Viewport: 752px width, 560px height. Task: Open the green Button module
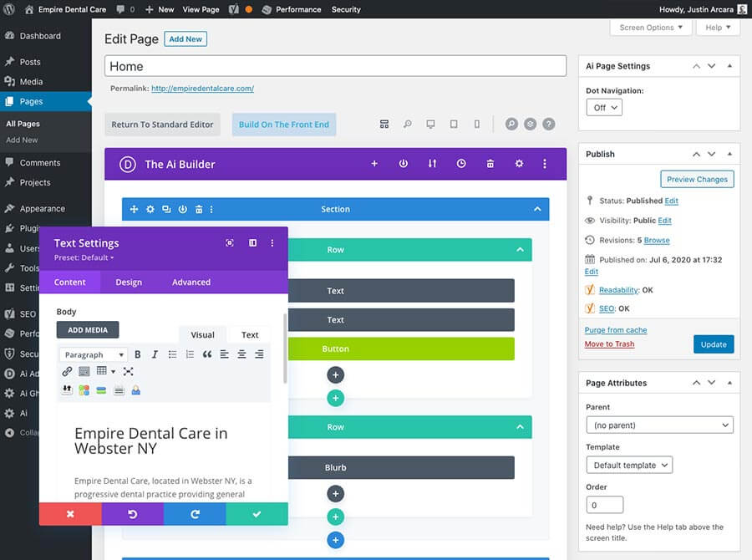(401, 349)
